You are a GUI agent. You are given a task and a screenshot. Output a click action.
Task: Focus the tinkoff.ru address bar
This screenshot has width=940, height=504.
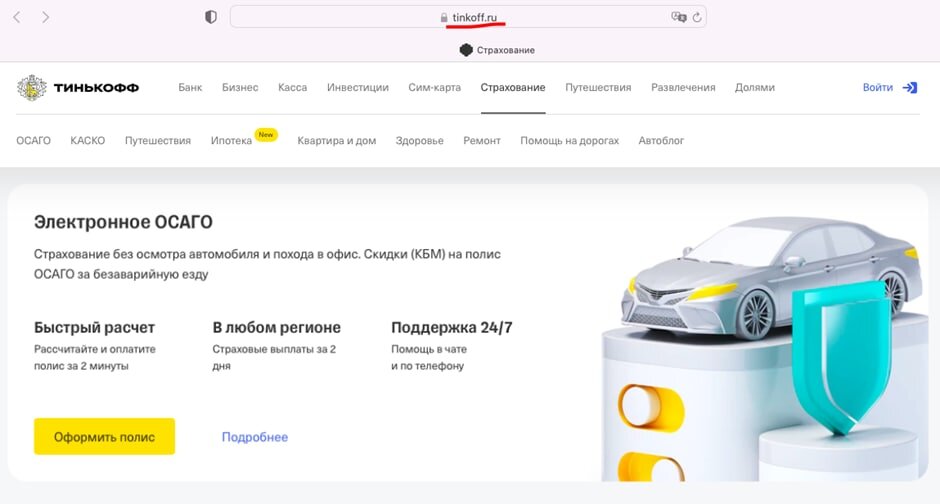pyautogui.click(x=468, y=17)
